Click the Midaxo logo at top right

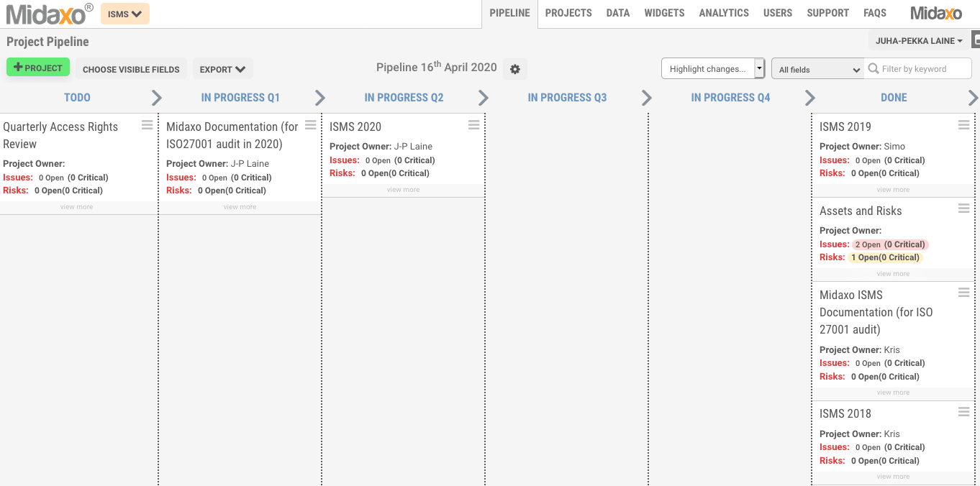pyautogui.click(x=936, y=13)
